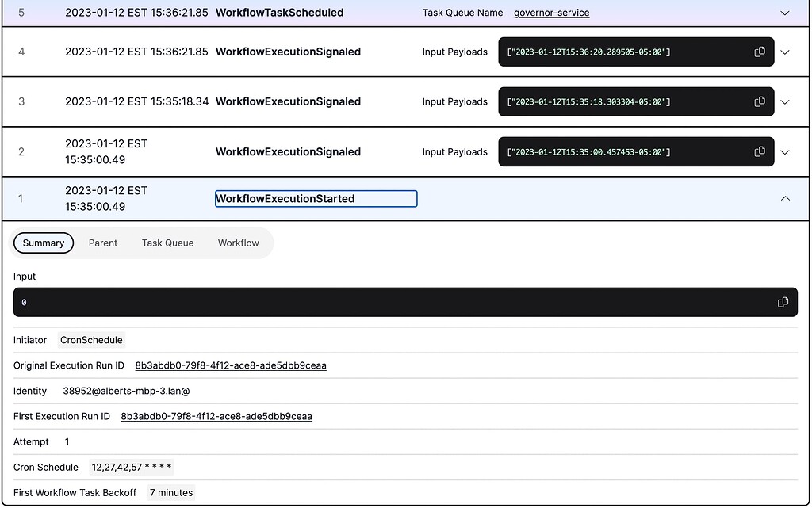The width and height of the screenshot is (812, 508).
Task: Collapse the WorkflowExecutionStarted event details
Action: coord(785,198)
